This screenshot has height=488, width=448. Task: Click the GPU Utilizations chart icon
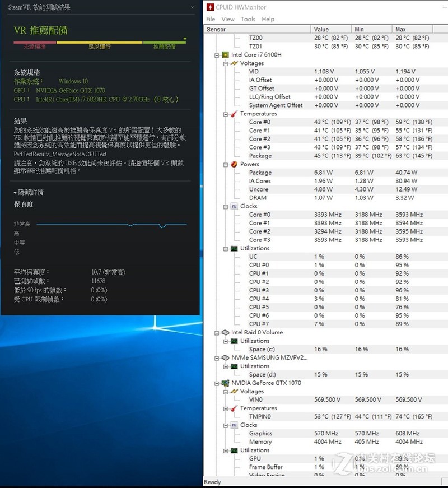tap(234, 450)
